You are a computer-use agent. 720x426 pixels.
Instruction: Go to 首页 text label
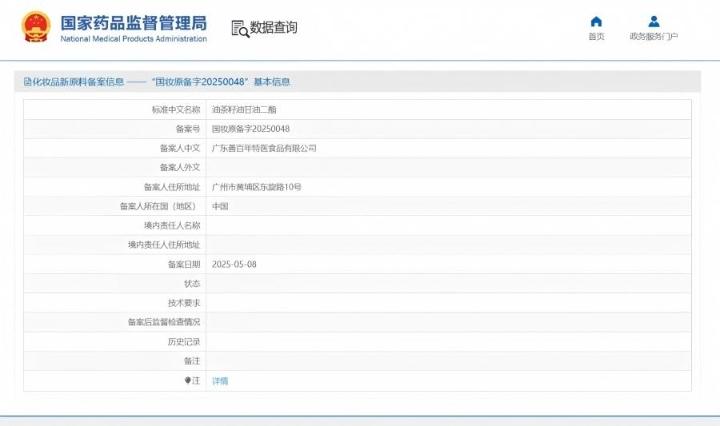596,37
